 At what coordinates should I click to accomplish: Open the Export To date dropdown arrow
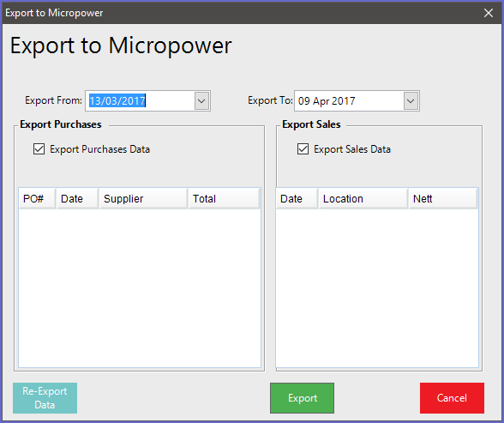pyautogui.click(x=411, y=101)
